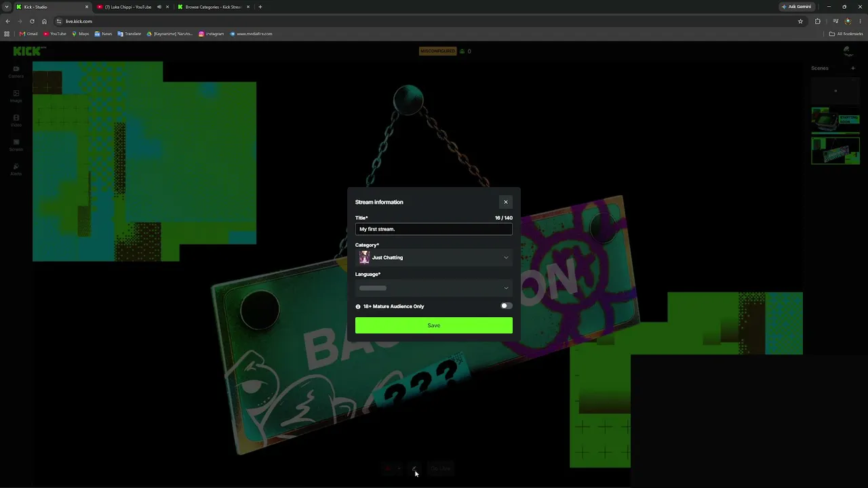Open Alerts in the studio sidebar
The height and width of the screenshot is (488, 868).
click(16, 169)
